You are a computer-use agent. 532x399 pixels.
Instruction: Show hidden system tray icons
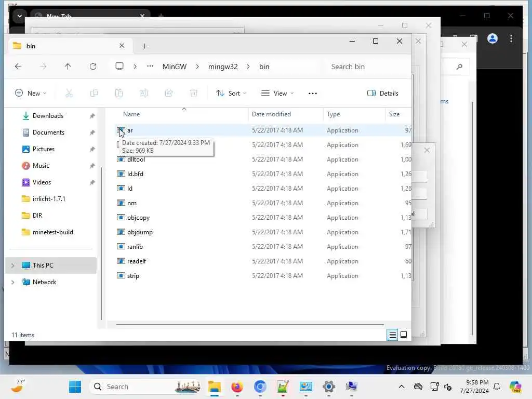tap(402, 387)
